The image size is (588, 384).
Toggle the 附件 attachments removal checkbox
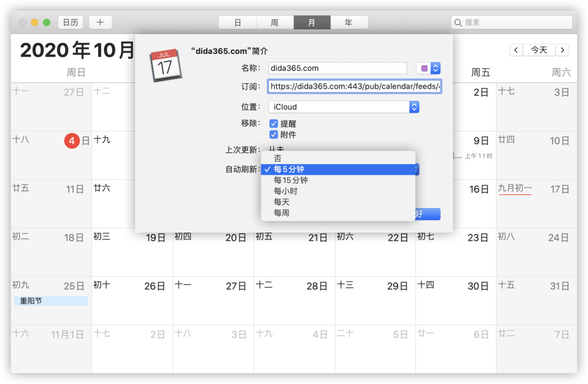[274, 135]
